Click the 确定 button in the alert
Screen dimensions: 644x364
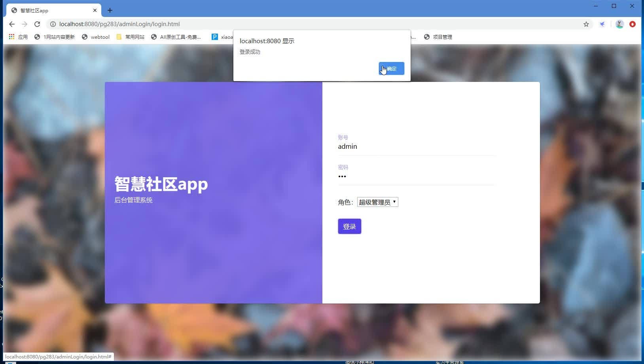pyautogui.click(x=391, y=68)
